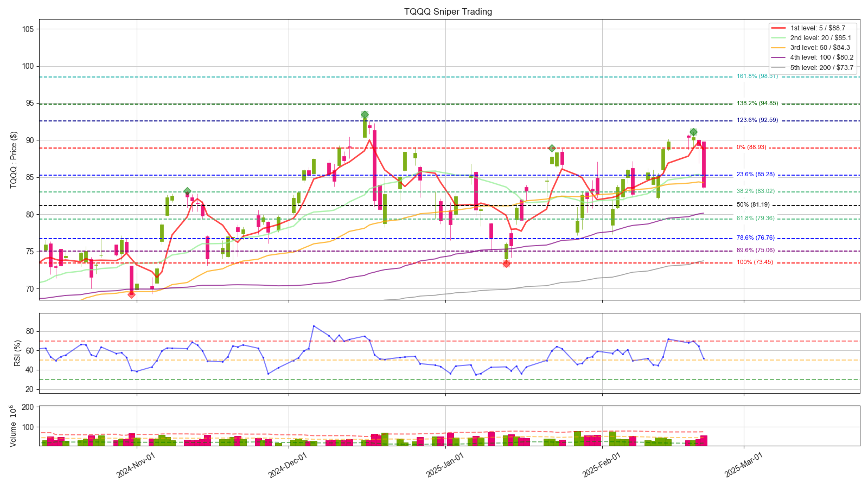Click the price axis tick label '85'
Screen dimensions: 868x488
click(29, 177)
